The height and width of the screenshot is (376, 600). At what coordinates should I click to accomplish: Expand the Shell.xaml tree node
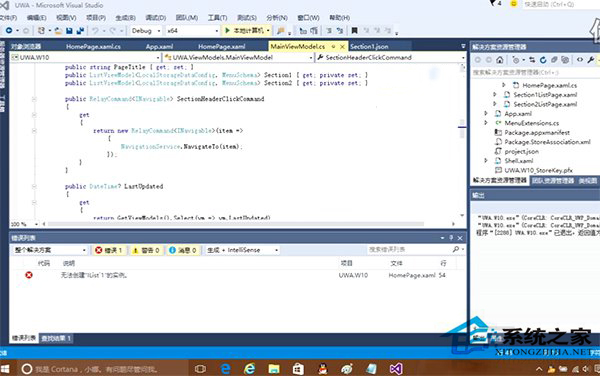pyautogui.click(x=486, y=161)
